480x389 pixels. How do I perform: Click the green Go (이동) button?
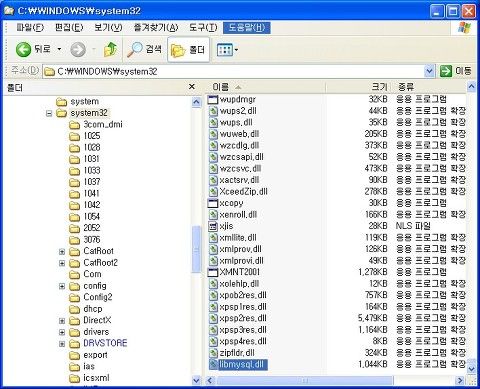coord(456,71)
